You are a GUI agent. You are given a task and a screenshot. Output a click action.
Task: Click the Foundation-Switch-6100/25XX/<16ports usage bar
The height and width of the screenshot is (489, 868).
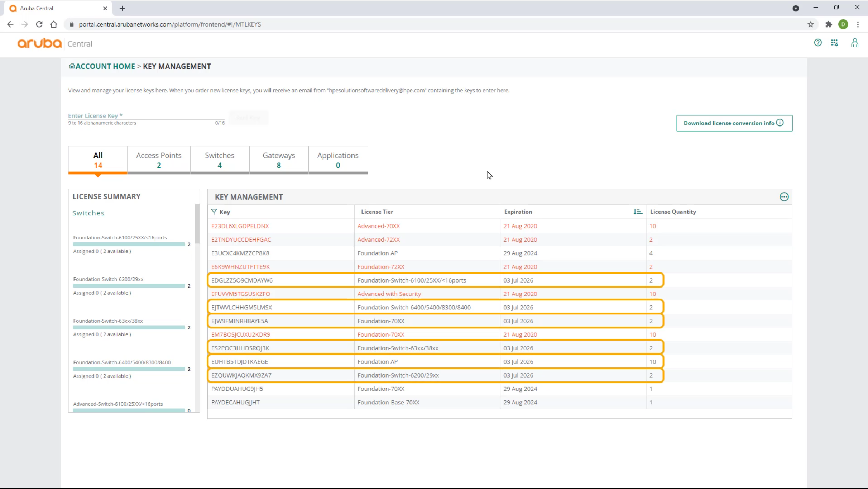tap(129, 244)
